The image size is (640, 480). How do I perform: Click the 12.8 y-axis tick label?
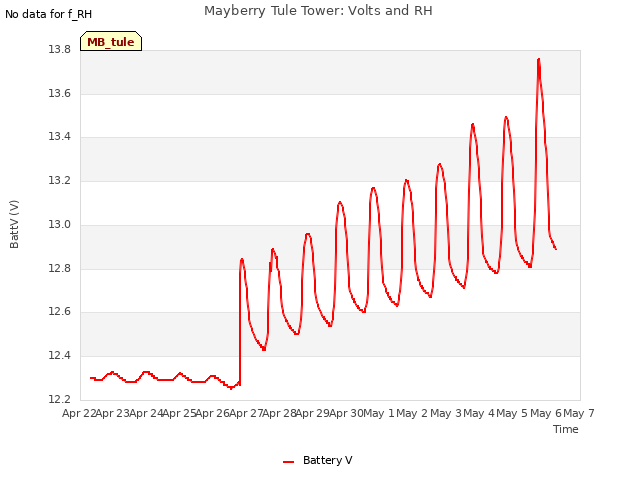click(x=60, y=268)
